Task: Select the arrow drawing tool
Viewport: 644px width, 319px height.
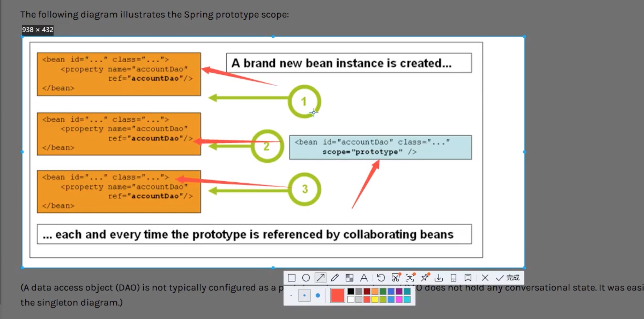Action: [320, 278]
